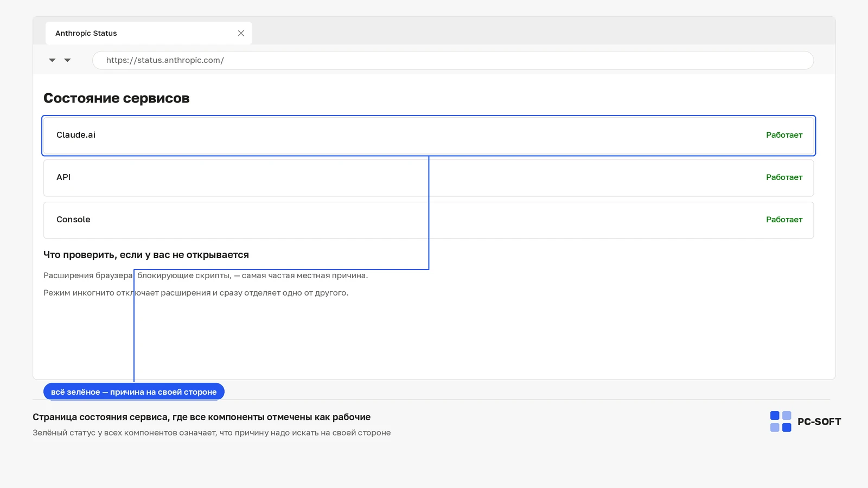Image resolution: width=868 pixels, height=488 pixels.
Task: Click the 'Состояние сервисов' heading
Action: 117,98
